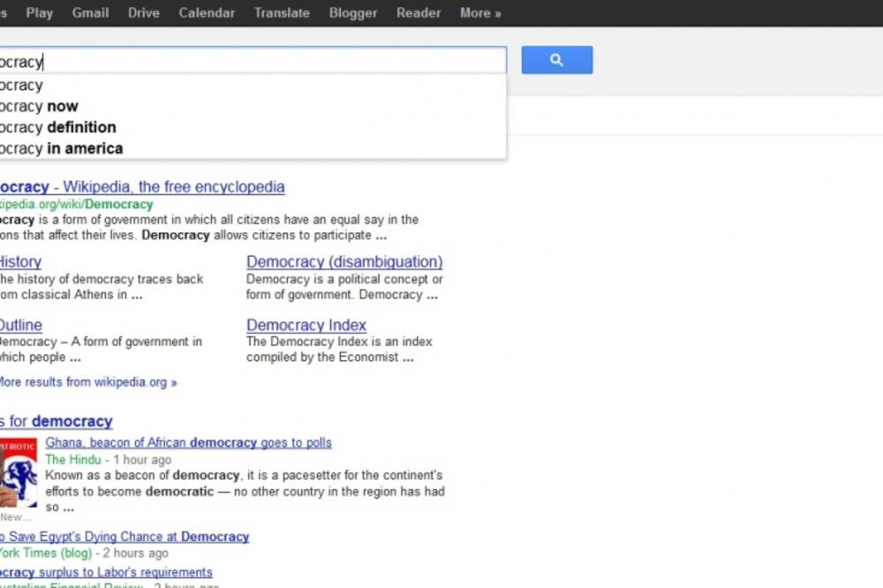Open Drive from the top navigation bar
Viewport: 883px width, 588px height.
tap(143, 12)
